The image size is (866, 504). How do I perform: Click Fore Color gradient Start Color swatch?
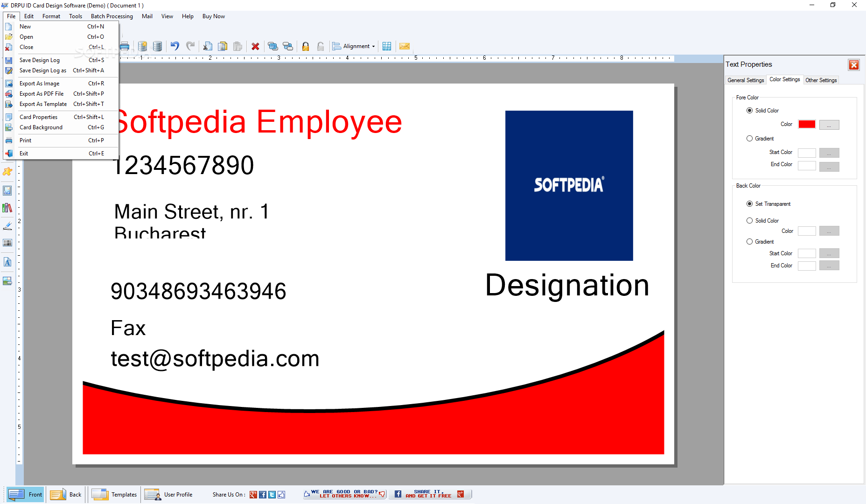click(x=807, y=153)
